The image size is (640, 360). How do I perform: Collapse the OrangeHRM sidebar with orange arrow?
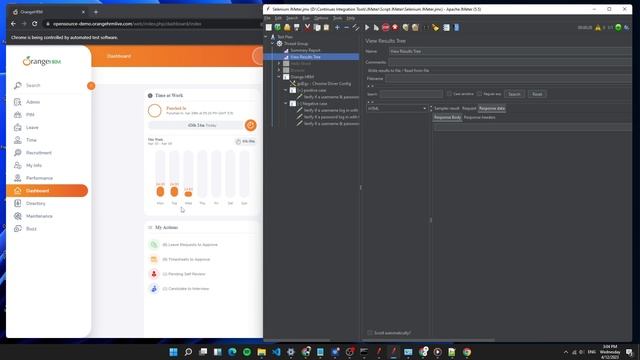pos(91,86)
